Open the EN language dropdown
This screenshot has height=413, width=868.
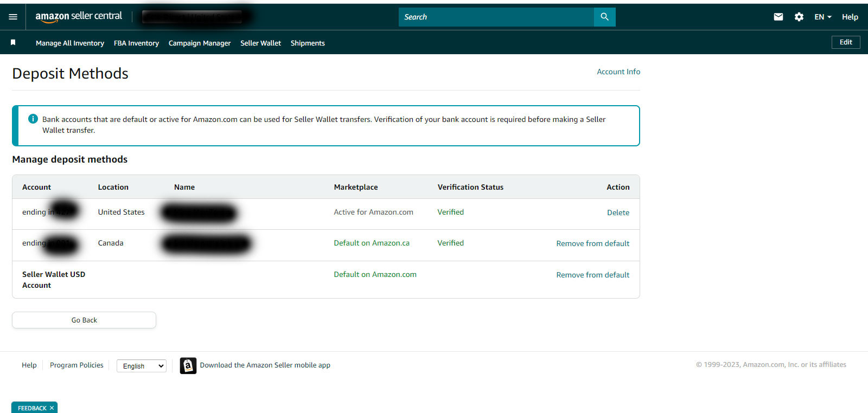click(822, 17)
